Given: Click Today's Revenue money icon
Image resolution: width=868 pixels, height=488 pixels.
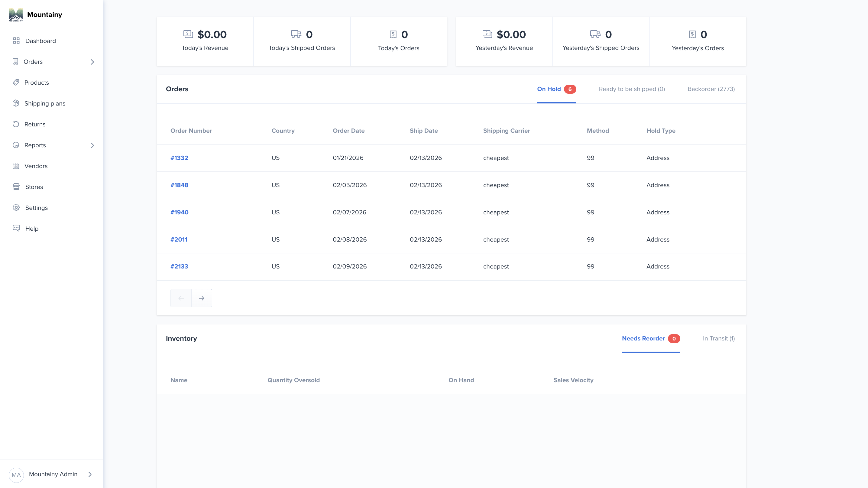Looking at the screenshot, I should (x=188, y=34).
